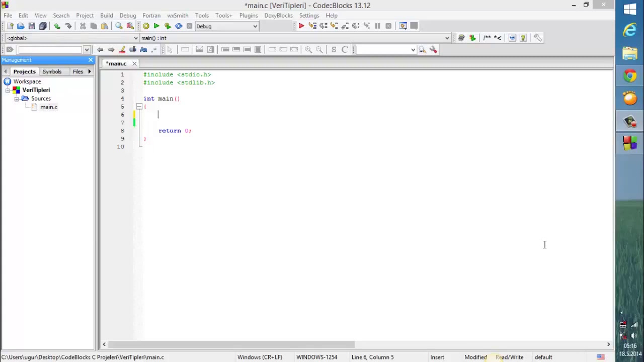This screenshot has width=644, height=362.
Task: Switch to the Symbols tab
Action: tap(52, 71)
